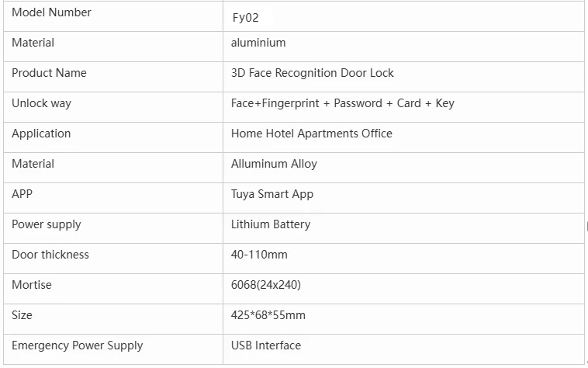Screen dimensions: 588x368
Task: Click the Door thickness label
Action: (x=50, y=255)
